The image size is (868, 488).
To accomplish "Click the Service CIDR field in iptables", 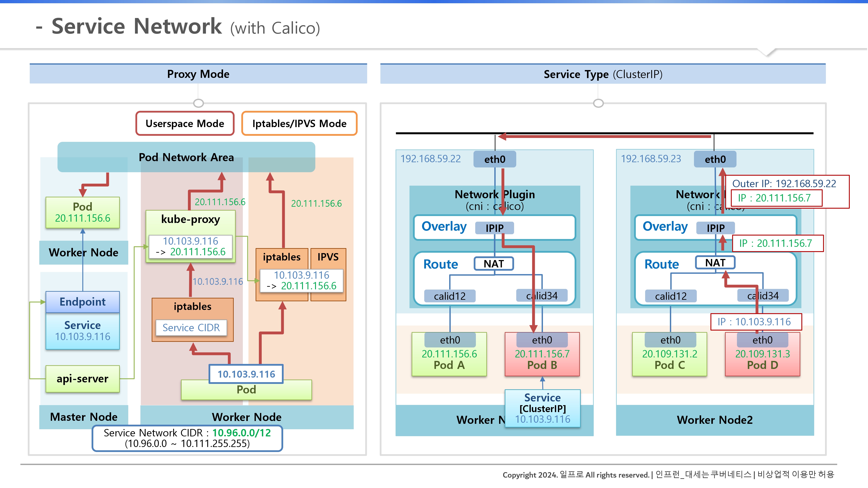I will coord(191,328).
